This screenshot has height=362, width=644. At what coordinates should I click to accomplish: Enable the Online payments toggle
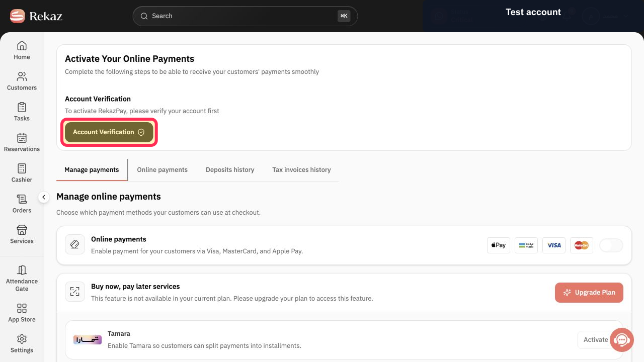click(611, 245)
